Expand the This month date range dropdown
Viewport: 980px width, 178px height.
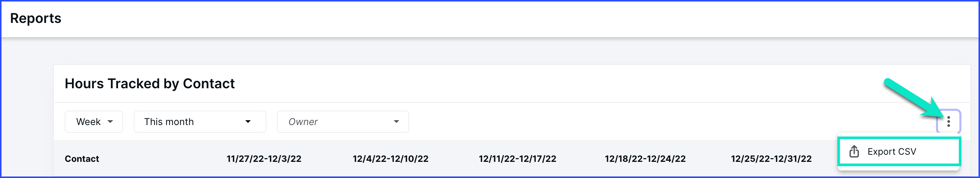tap(200, 122)
